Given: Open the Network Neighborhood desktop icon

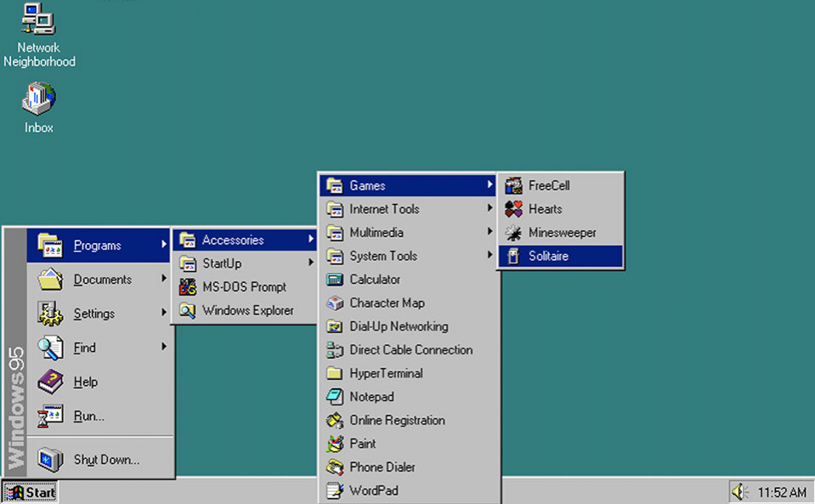Looking at the screenshot, I should coord(38,20).
